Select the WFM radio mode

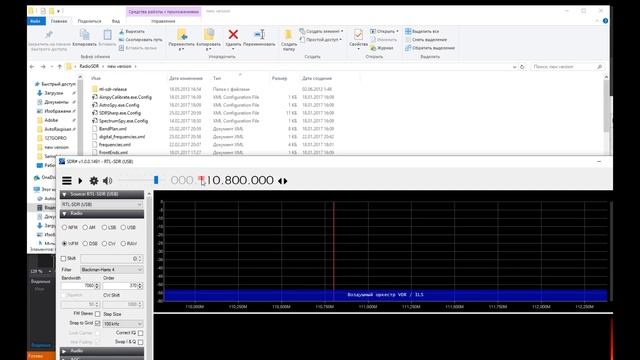point(70,243)
